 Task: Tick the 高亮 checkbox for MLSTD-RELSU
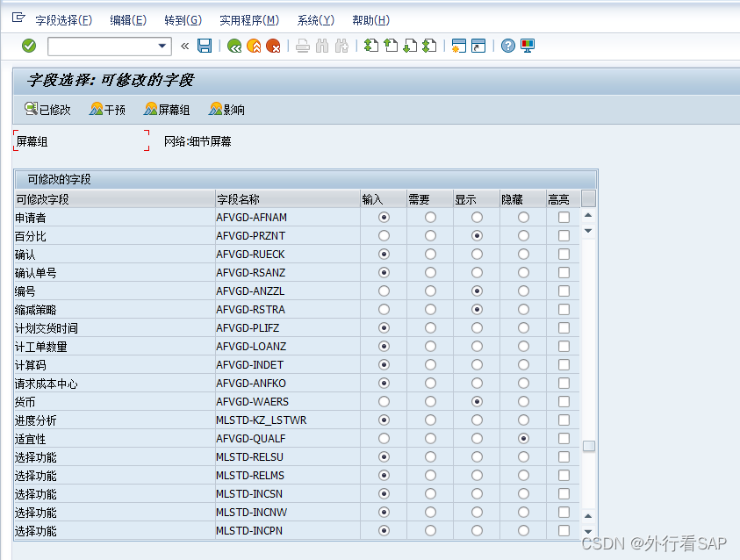pyautogui.click(x=564, y=456)
